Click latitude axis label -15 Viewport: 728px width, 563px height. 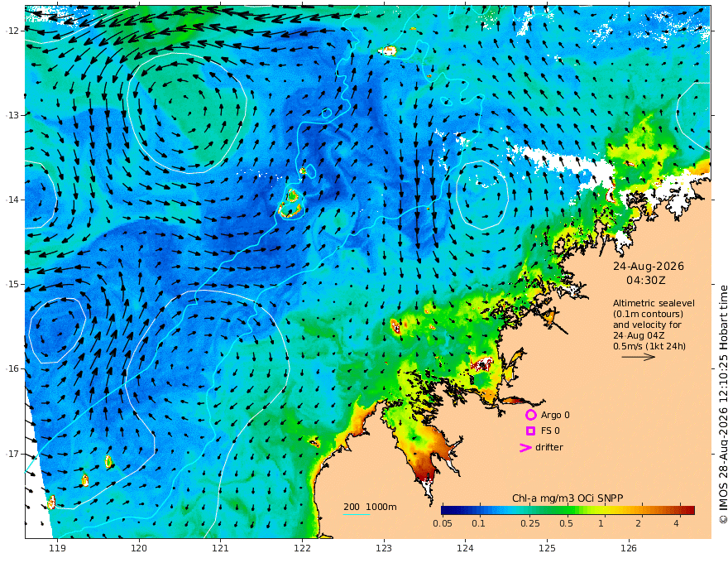pyautogui.click(x=12, y=284)
